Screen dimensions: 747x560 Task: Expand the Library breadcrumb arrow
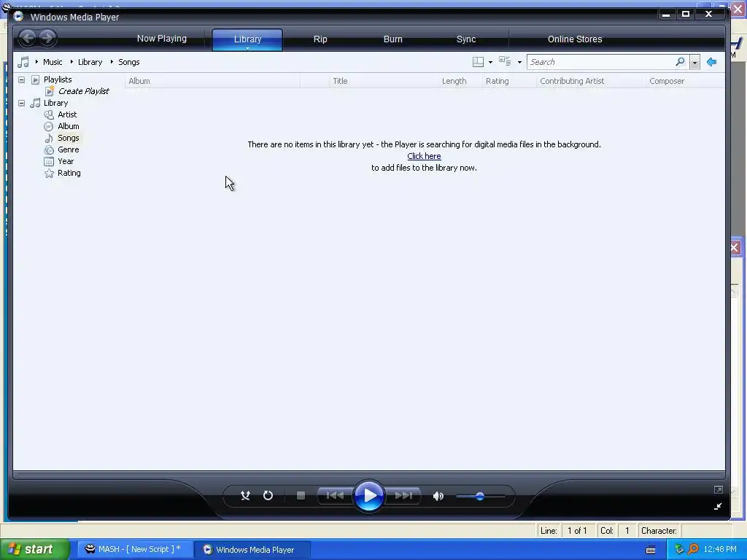[x=71, y=62]
